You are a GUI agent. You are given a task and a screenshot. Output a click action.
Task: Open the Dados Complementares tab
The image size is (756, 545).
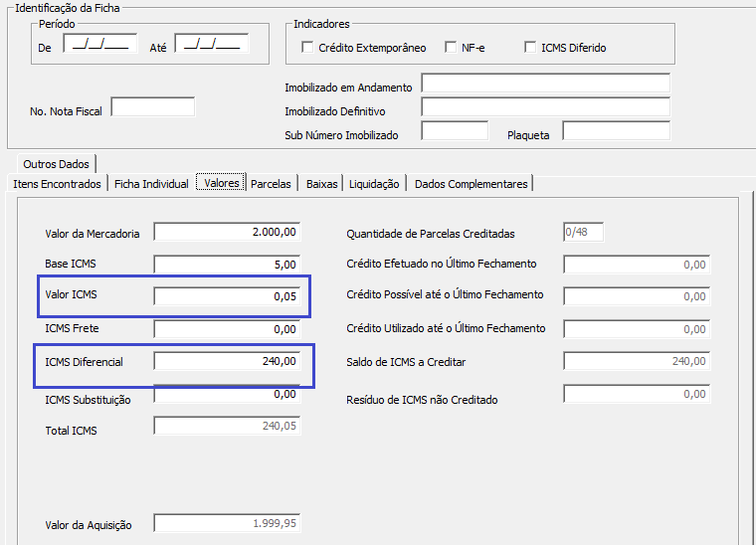(471, 184)
